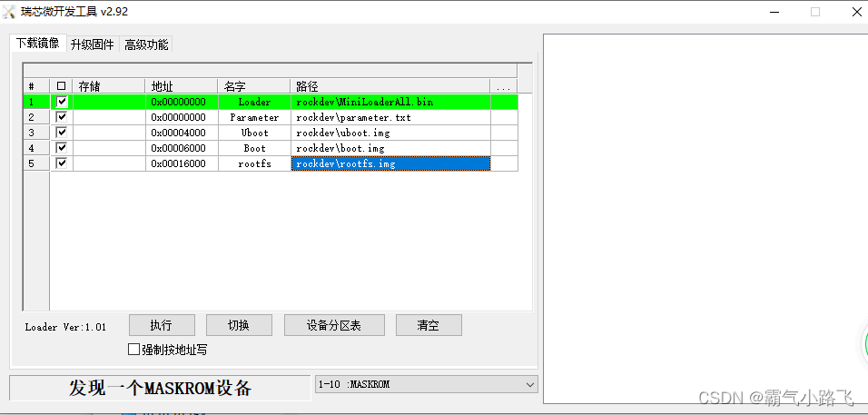868x415 pixels.
Task: Enable 强制按地址写 checkbox
Action: (x=133, y=349)
